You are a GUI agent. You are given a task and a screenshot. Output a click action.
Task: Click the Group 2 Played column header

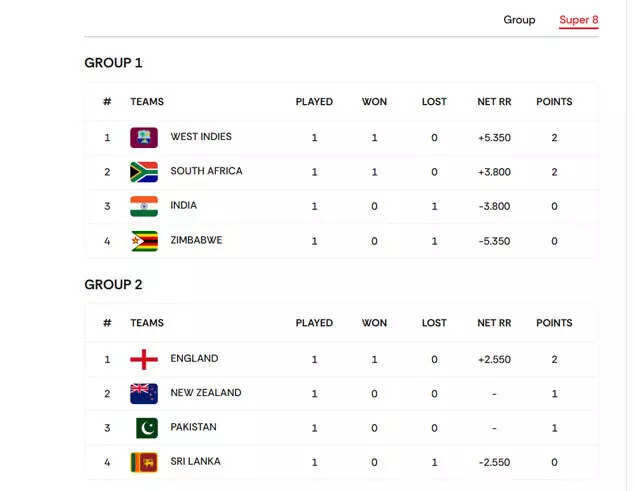pyautogui.click(x=314, y=323)
